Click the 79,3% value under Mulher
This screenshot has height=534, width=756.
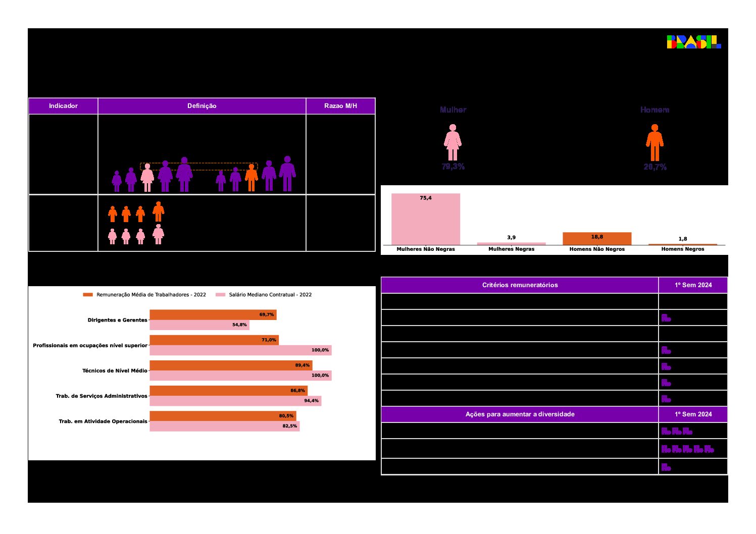pyautogui.click(x=453, y=167)
